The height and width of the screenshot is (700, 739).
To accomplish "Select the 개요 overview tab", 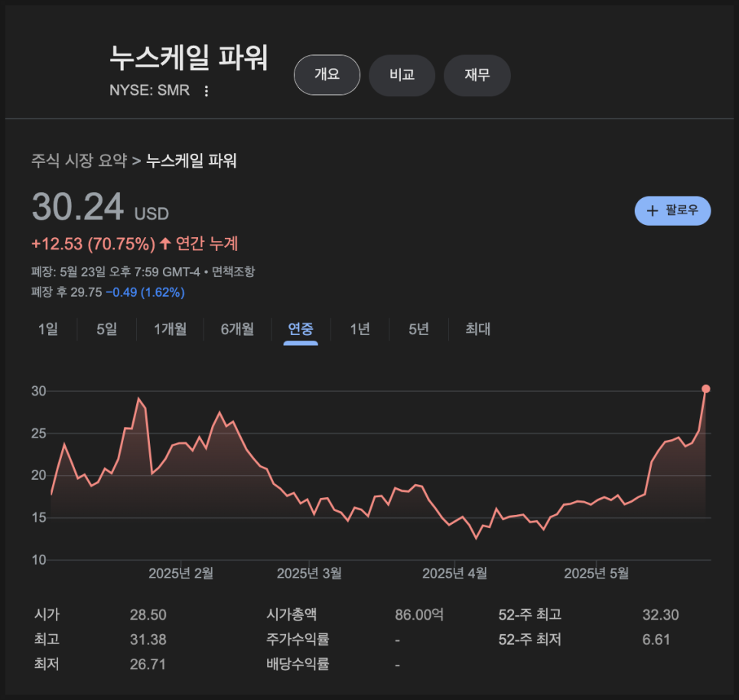I will tap(327, 75).
